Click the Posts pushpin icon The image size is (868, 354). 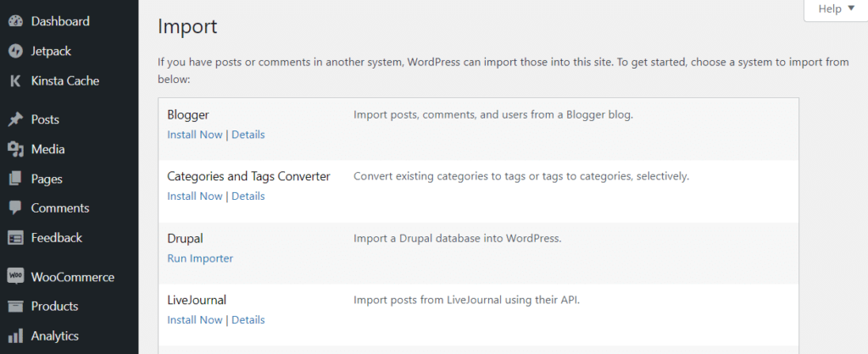pyautogui.click(x=15, y=120)
